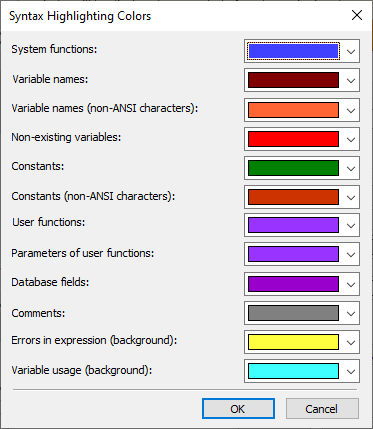373x429 pixels.
Task: Click the "Database fields:" label
Action: [x=50, y=282]
